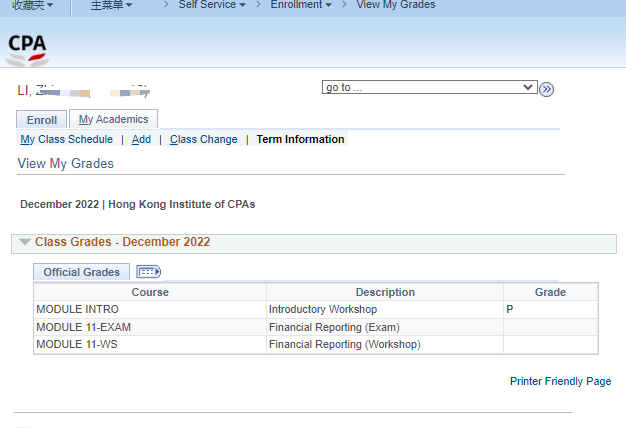Open the Self Service breadcrumb menu
The width and height of the screenshot is (626, 428).
(212, 5)
